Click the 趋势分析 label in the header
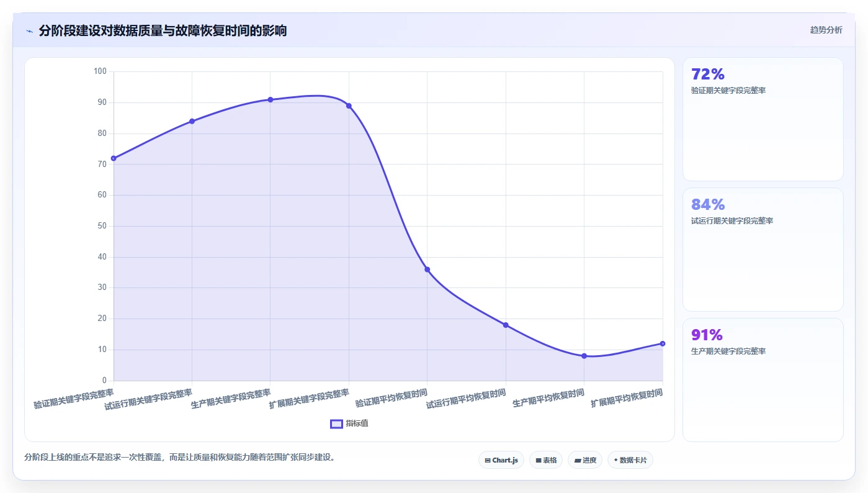The width and height of the screenshot is (868, 493). tap(826, 30)
